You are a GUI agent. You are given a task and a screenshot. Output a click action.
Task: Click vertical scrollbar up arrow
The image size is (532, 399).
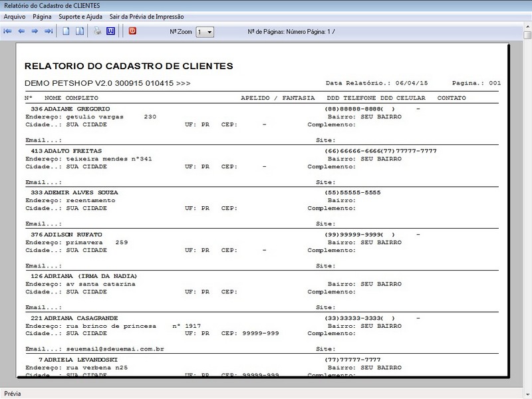(527, 26)
